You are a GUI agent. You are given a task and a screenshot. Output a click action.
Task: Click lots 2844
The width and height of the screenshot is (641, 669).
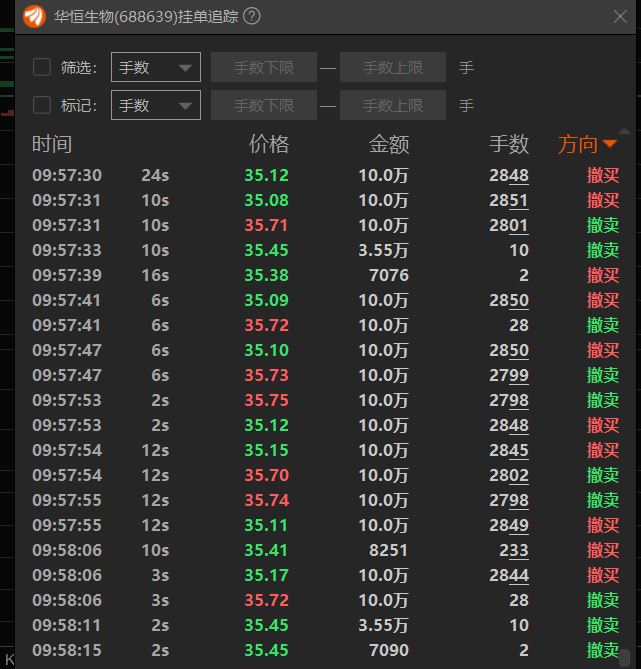point(509,576)
